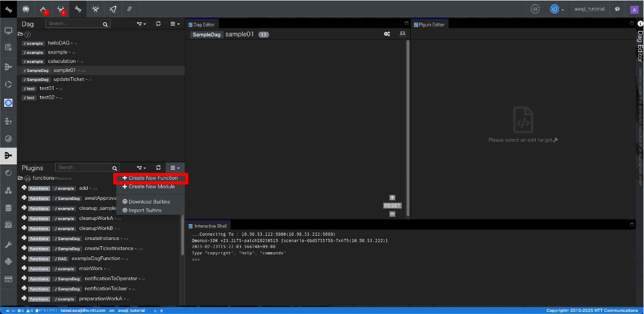Click the user avatar icon labeled A

(634, 10)
